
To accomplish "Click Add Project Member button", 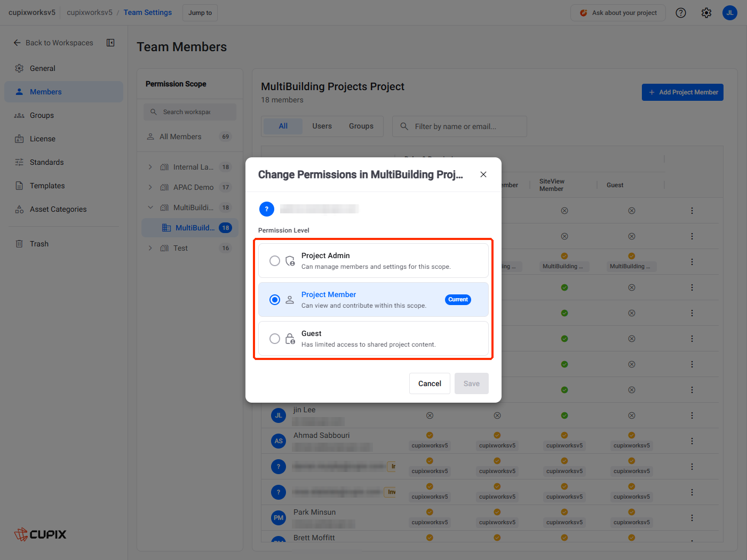I will point(682,92).
